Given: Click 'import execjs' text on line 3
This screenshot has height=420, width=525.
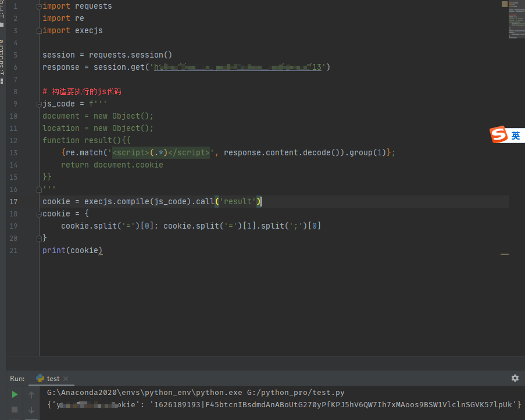Looking at the screenshot, I should tap(73, 30).
